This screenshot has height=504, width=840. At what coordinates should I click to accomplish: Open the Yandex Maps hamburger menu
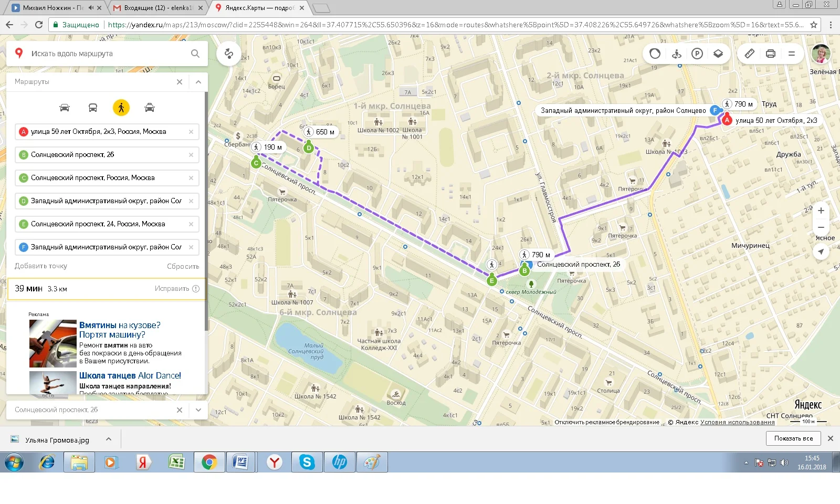click(792, 54)
